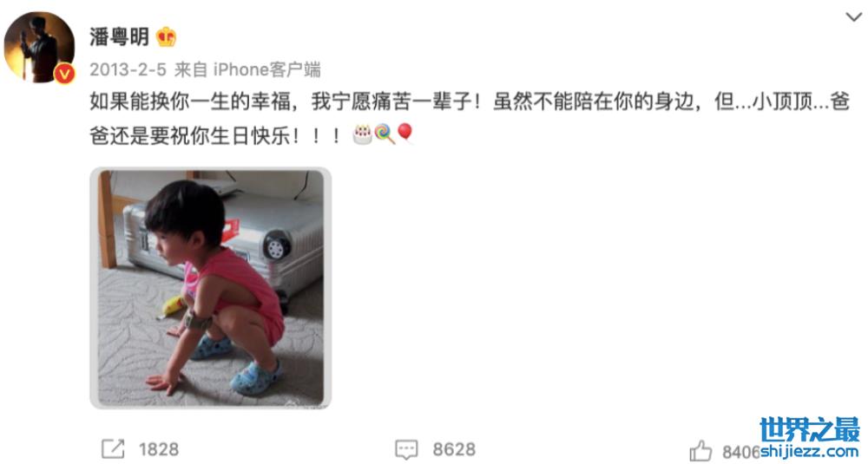
Task: Open the shijiezz.com watermark link
Action: point(809,451)
